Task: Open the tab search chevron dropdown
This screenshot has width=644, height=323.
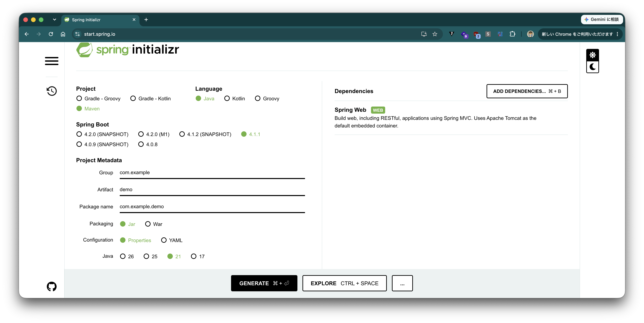Action: (54, 20)
